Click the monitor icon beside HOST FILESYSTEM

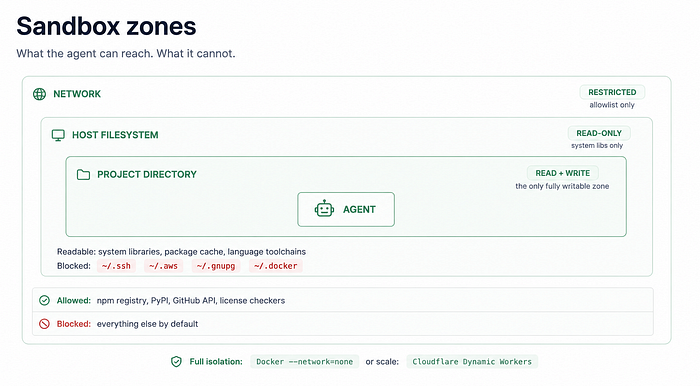[58, 135]
